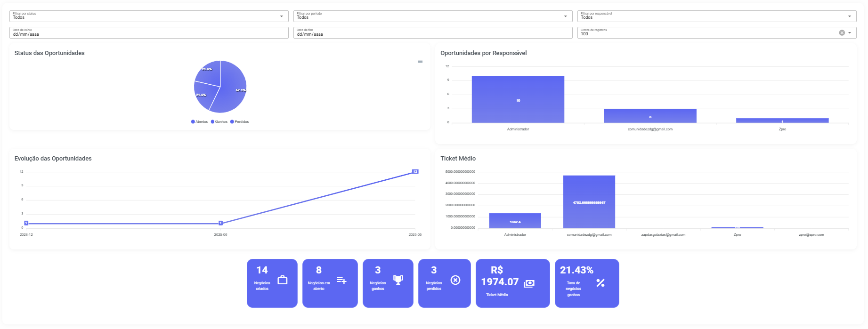Toggle the Perdidos legend series
Screen dimensions: 868x329
pyautogui.click(x=239, y=122)
